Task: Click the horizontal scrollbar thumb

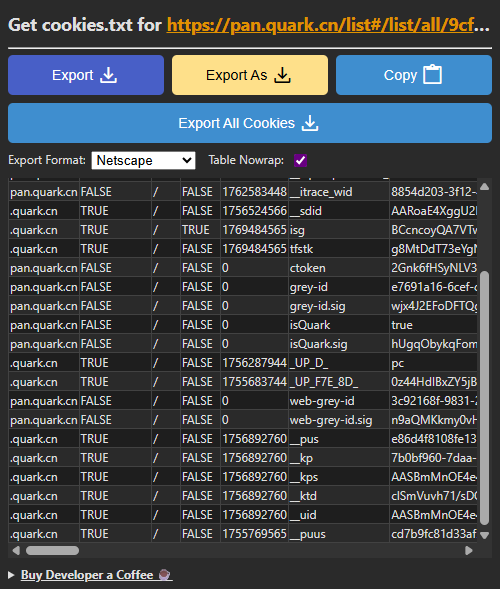Action: (52, 551)
